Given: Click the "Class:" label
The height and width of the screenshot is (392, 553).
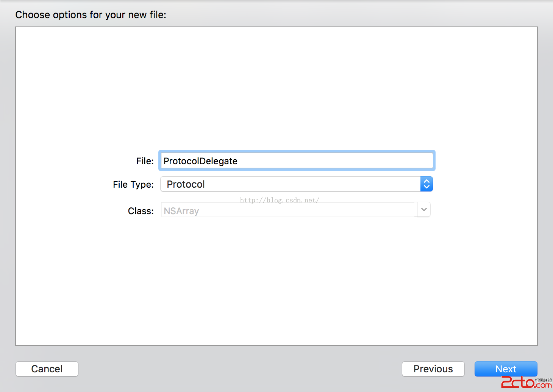Looking at the screenshot, I should click(x=141, y=211).
